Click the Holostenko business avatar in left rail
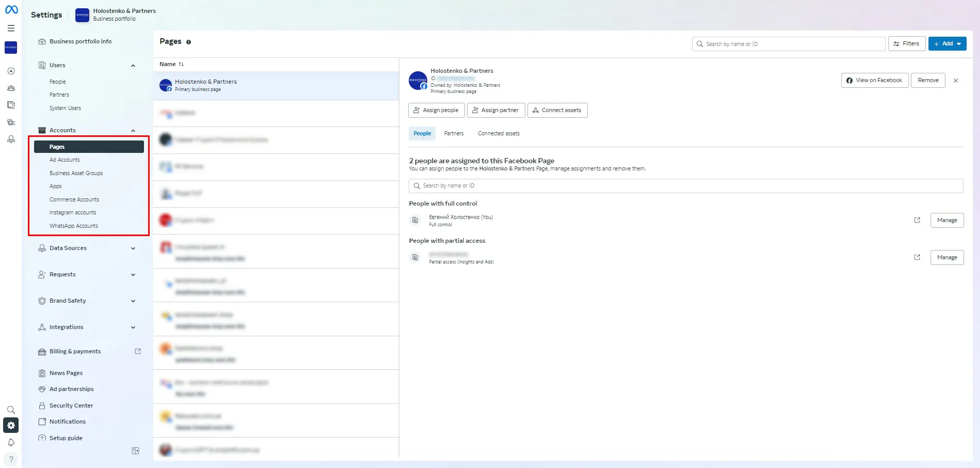This screenshot has width=980, height=468. (11, 48)
